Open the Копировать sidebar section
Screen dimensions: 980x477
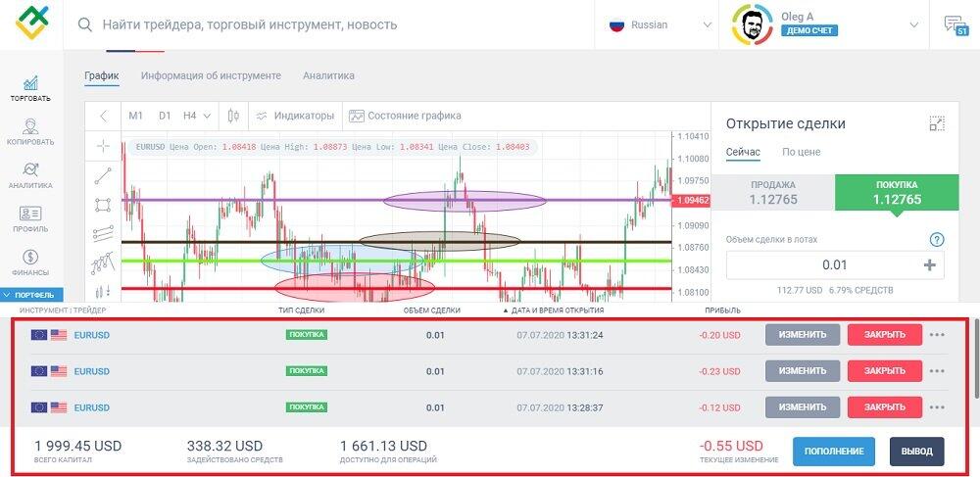[x=30, y=132]
